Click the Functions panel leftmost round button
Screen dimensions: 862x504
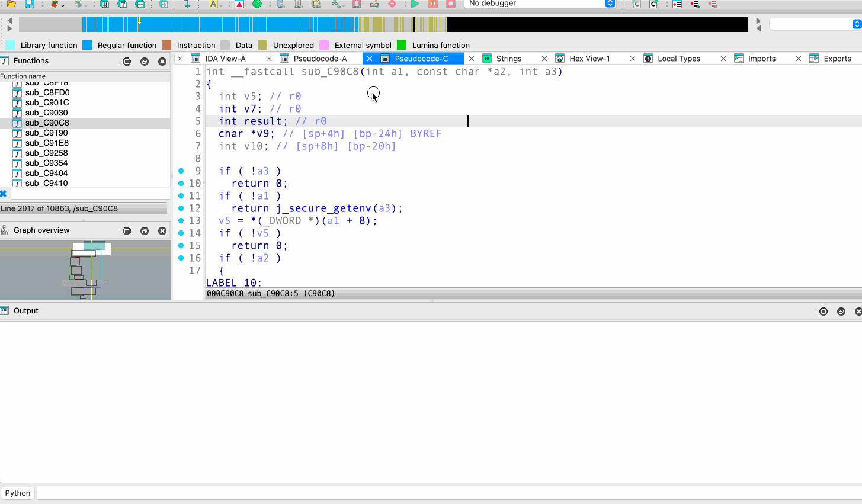(126, 61)
